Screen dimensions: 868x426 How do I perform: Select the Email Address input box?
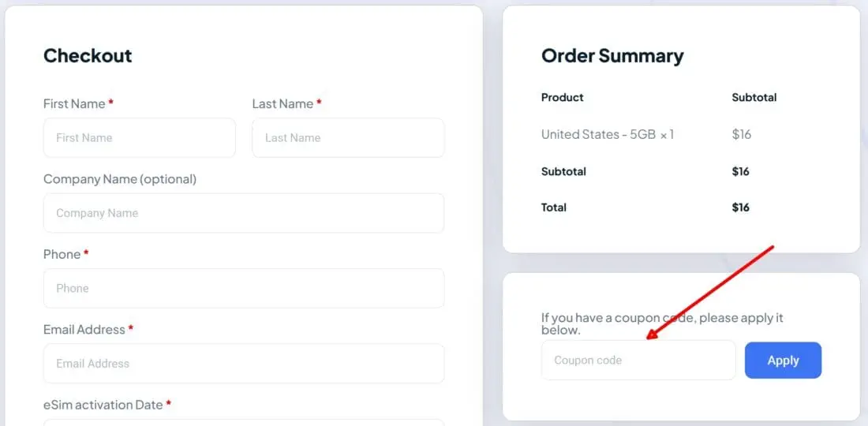click(243, 364)
